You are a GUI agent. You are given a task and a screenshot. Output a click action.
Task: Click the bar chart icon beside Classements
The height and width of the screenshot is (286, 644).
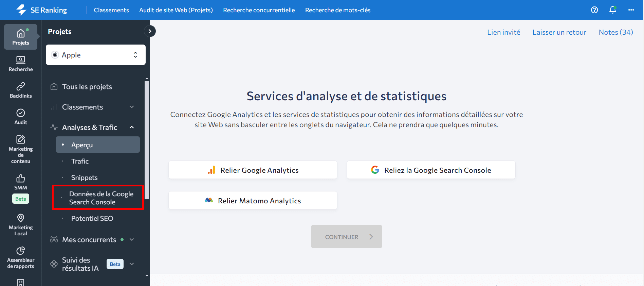click(54, 107)
